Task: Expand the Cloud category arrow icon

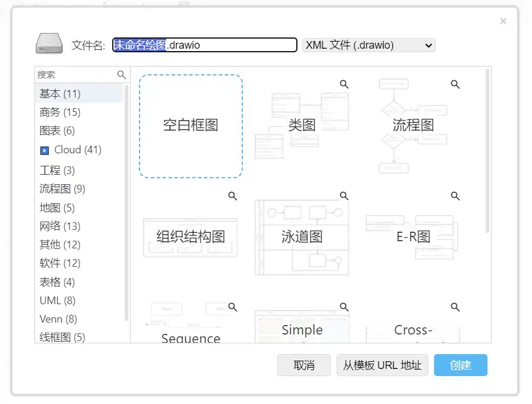Action: (x=44, y=150)
